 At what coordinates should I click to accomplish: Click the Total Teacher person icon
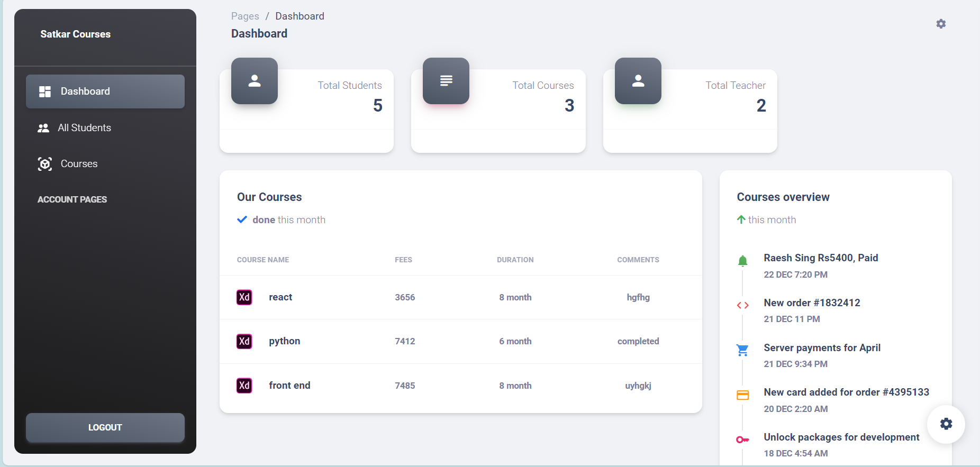pos(638,81)
